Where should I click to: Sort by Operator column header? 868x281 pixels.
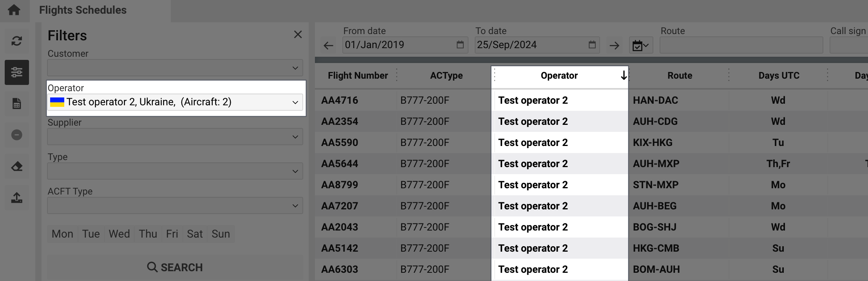click(x=559, y=76)
